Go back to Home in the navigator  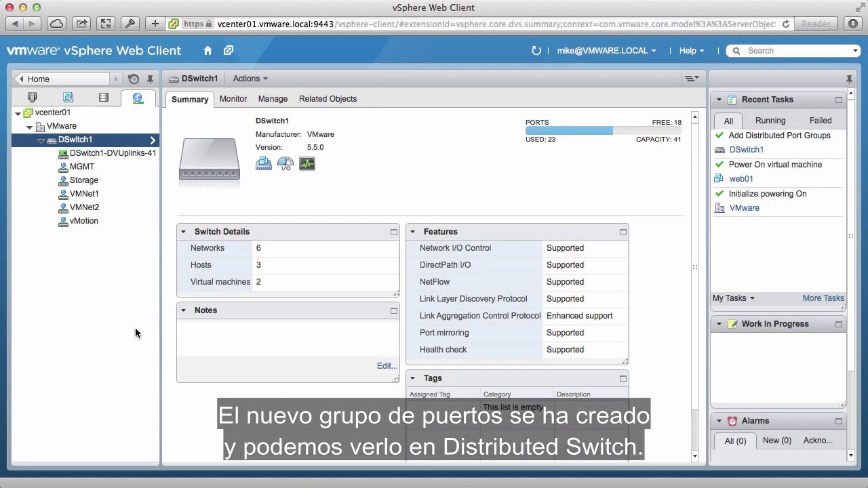[63, 79]
